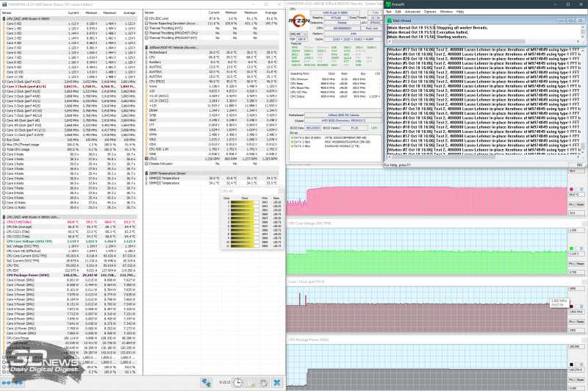Click the Prime95 application icon in its title bar

click(x=388, y=4)
